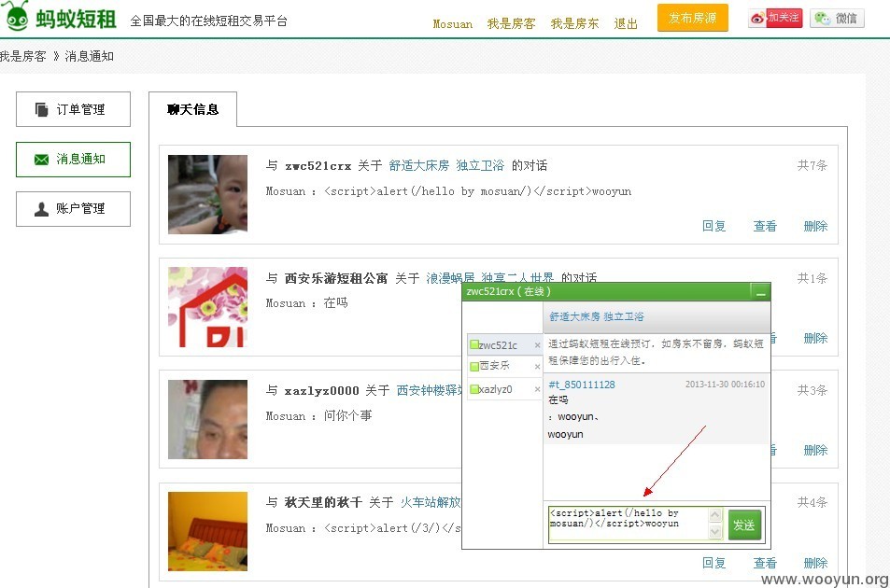Open listing link 舒适大床房 独立卫浴 in zwc521crx conversation

(446, 165)
